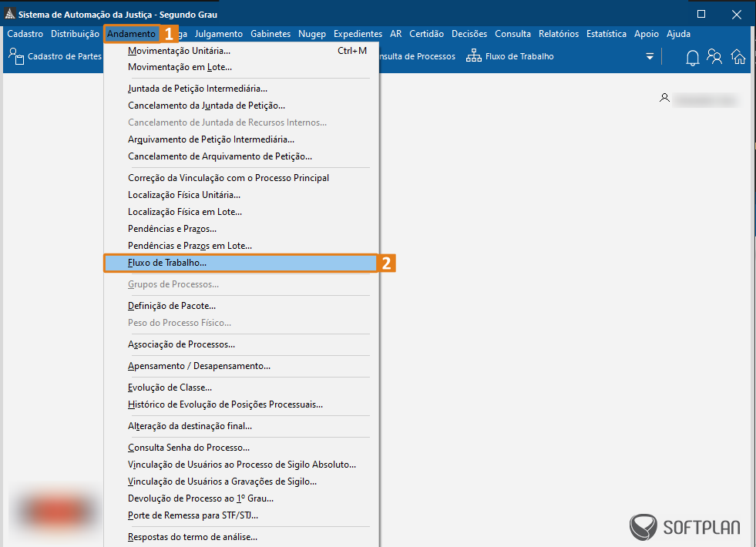The height and width of the screenshot is (547, 756).
Task: Open the Nugep menu
Action: click(312, 34)
